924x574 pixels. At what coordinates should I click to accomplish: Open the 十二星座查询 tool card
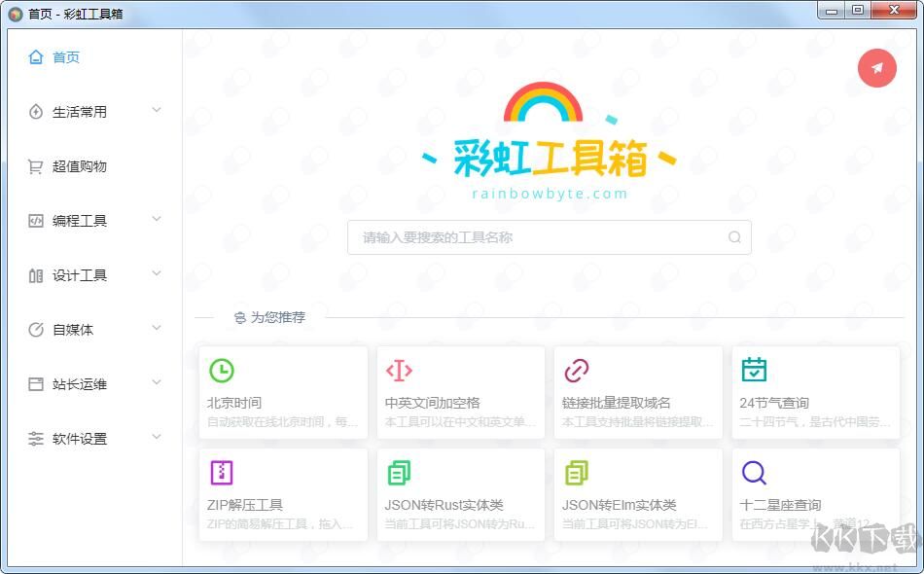[815, 494]
